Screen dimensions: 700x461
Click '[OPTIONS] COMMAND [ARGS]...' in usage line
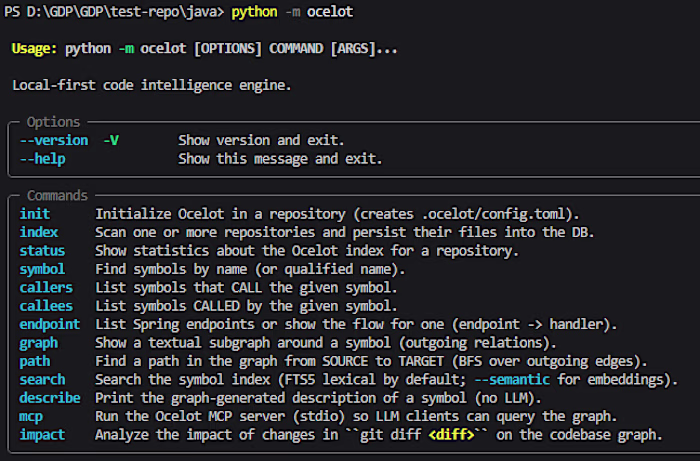295,48
